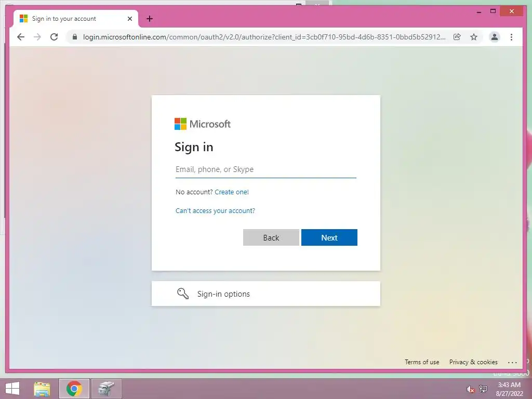Click the Microsoft logo

point(203,124)
